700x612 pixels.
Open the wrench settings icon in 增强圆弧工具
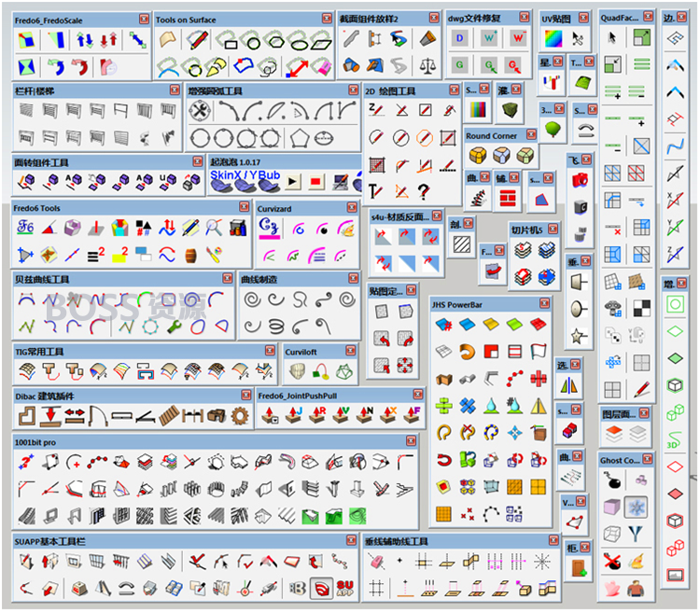[200, 111]
